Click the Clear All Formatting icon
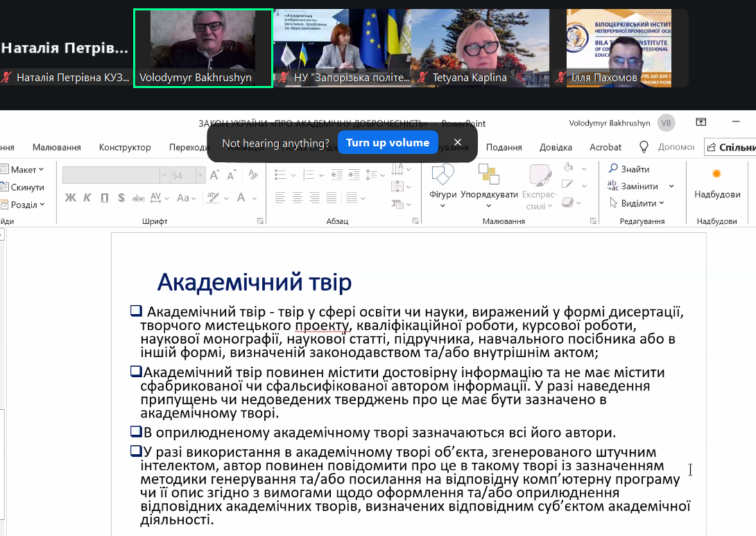Image resolution: width=756 pixels, height=536 pixels. coord(253,175)
